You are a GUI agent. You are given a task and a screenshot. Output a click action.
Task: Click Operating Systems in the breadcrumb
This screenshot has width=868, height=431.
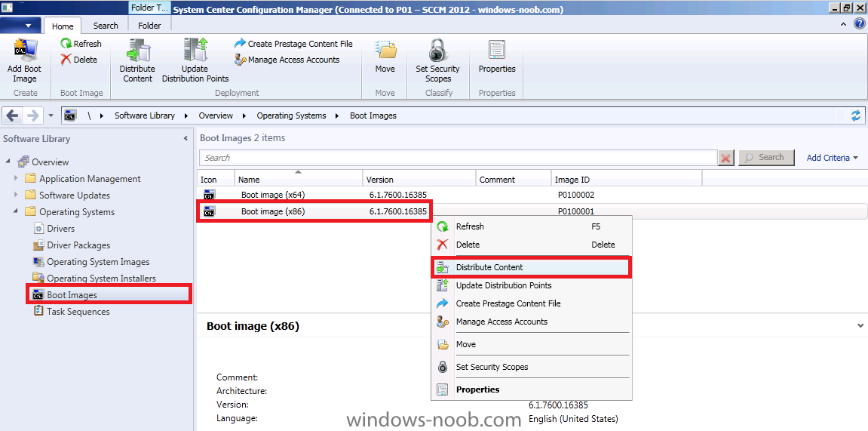click(290, 115)
